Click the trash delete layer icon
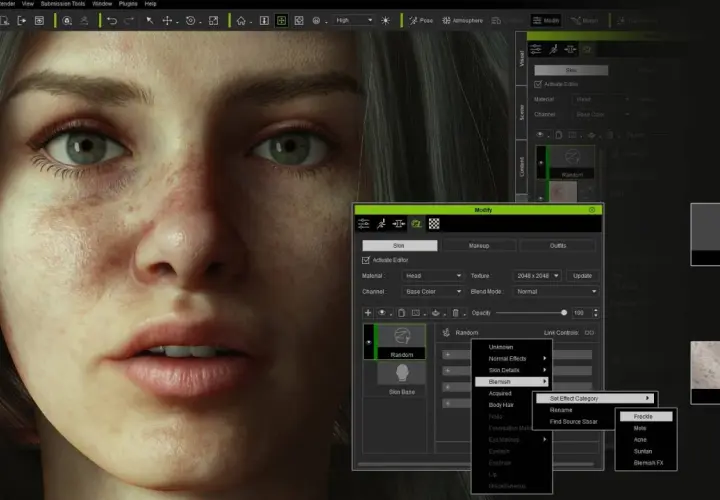 pyautogui.click(x=456, y=313)
